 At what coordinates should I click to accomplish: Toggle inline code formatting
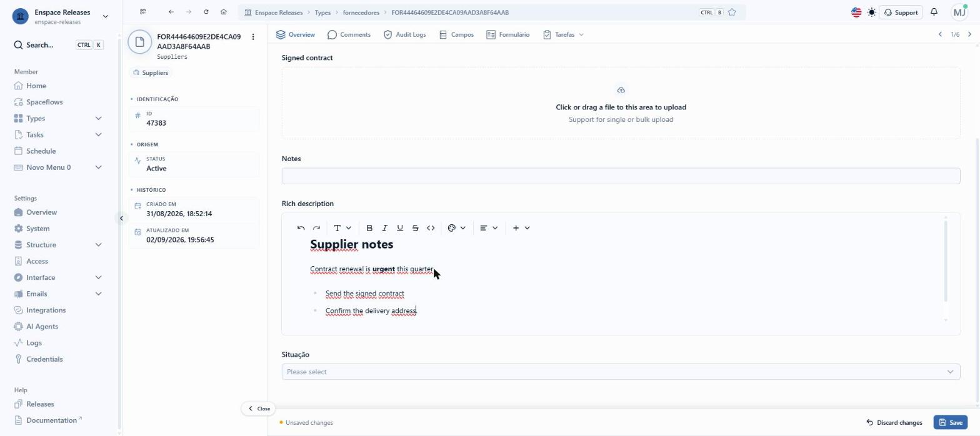[431, 228]
